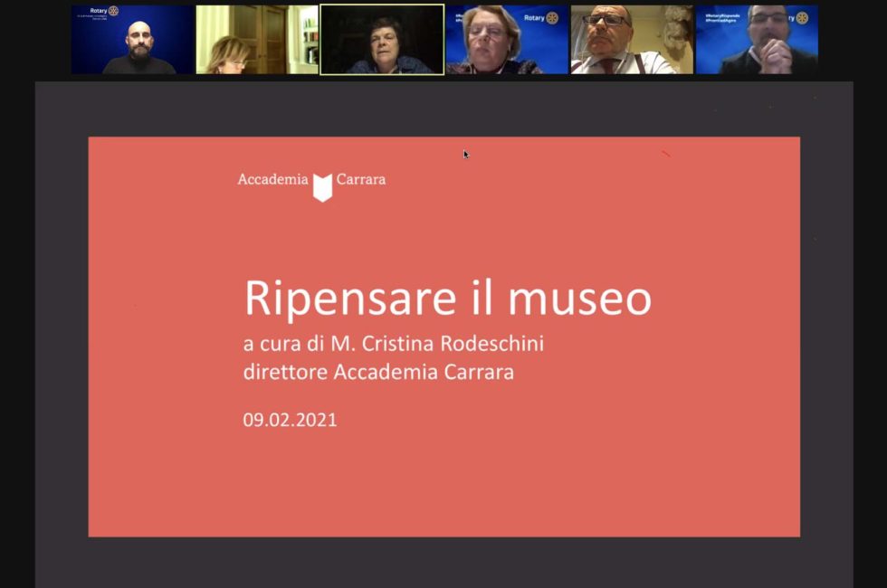This screenshot has width=887, height=588.
Task: Click the 'direttore Accademia Carrara' subtitle
Action: tap(378, 372)
